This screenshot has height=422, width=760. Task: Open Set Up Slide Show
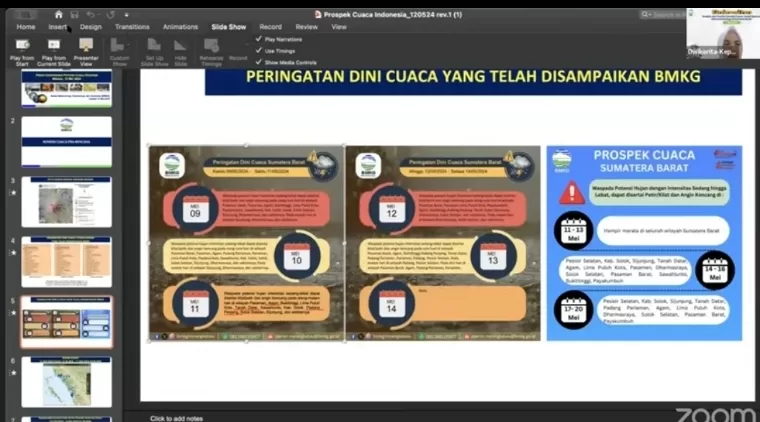pyautogui.click(x=154, y=52)
